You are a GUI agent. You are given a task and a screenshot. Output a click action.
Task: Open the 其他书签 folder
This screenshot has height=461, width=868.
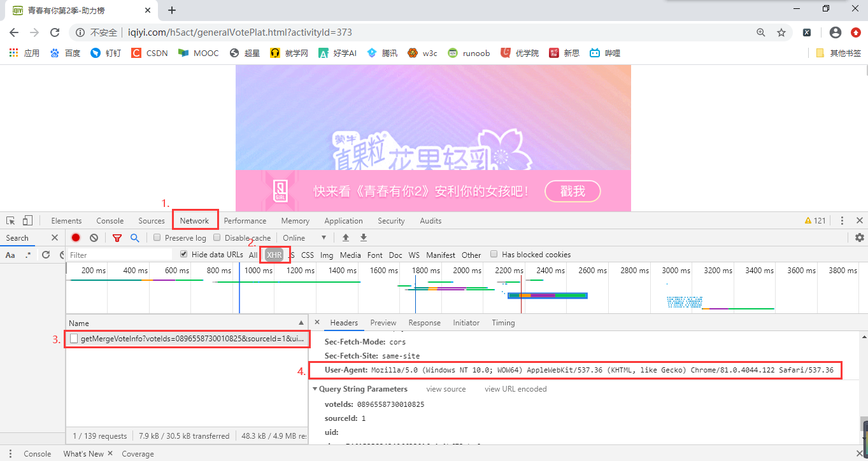[x=839, y=53]
